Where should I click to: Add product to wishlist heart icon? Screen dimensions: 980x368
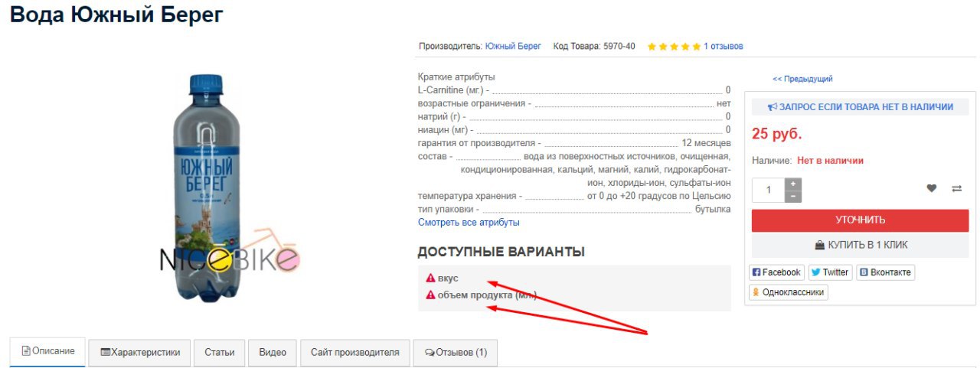932,188
